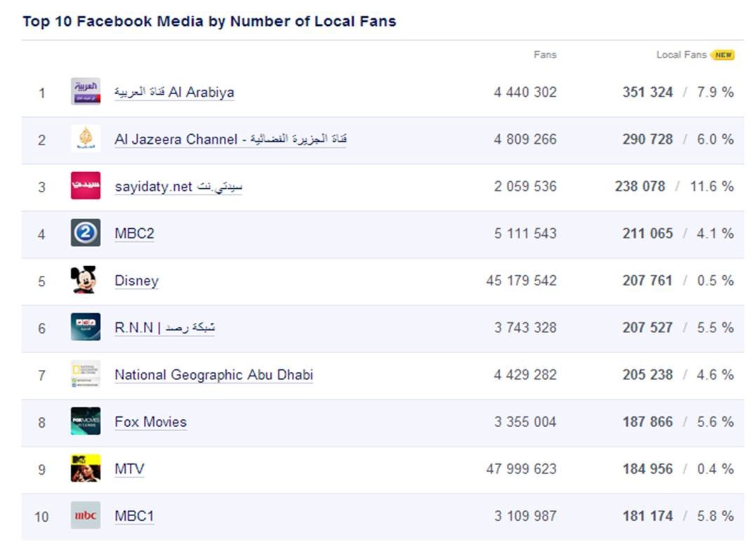Visit the National Geographic Abu Dhabi link
The height and width of the screenshot is (542, 756).
coord(213,375)
